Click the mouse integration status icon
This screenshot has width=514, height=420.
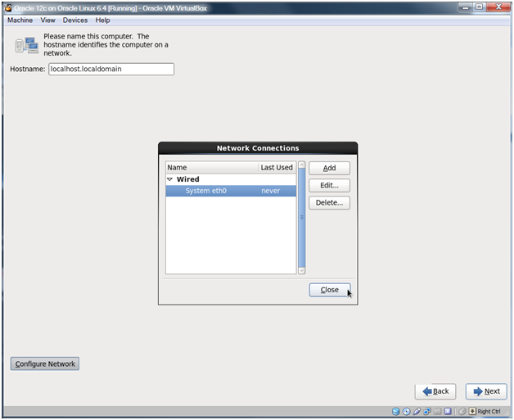click(x=462, y=412)
